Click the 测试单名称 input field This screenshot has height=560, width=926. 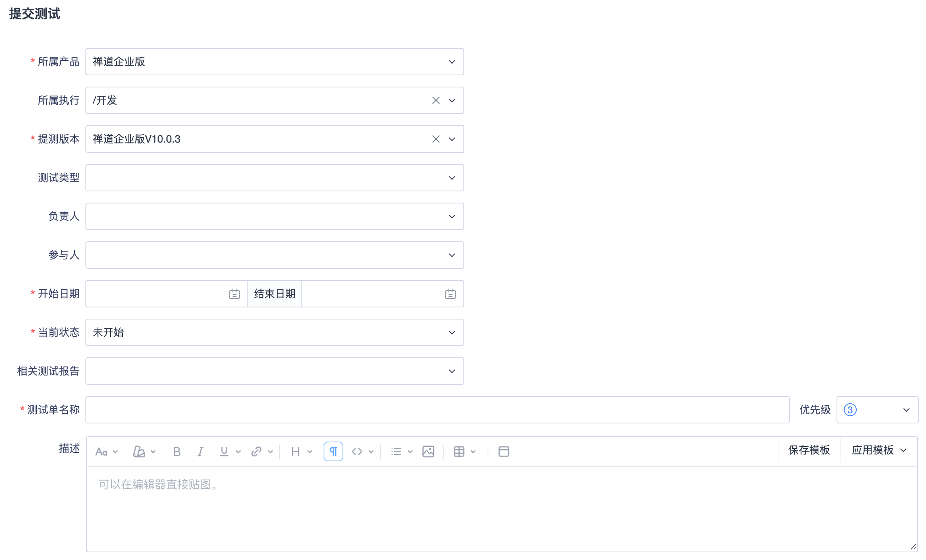click(437, 410)
